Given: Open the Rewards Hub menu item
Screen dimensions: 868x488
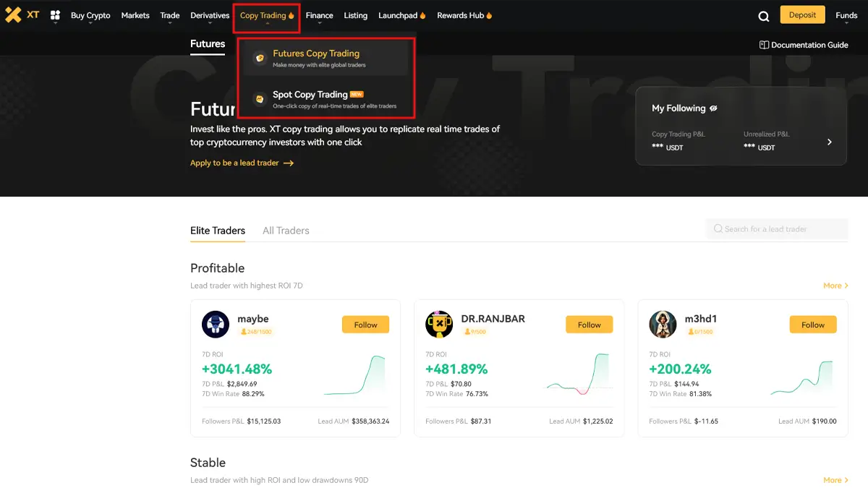Looking at the screenshot, I should click(x=464, y=15).
